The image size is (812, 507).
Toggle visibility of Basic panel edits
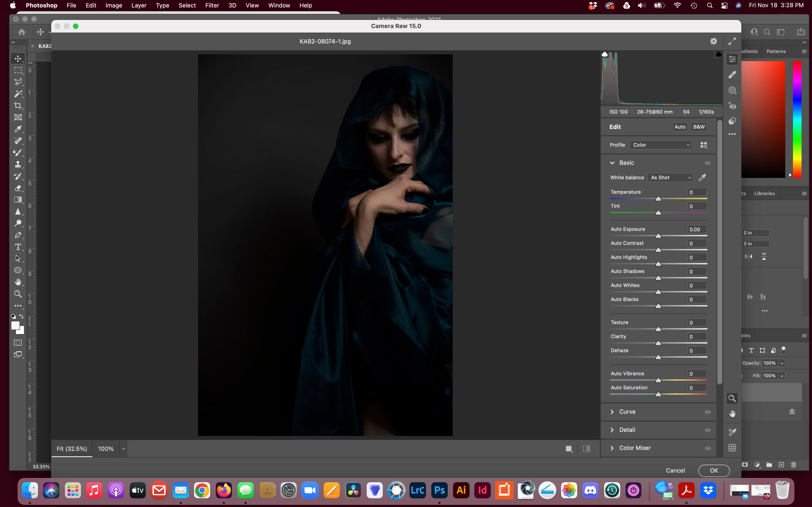708,163
